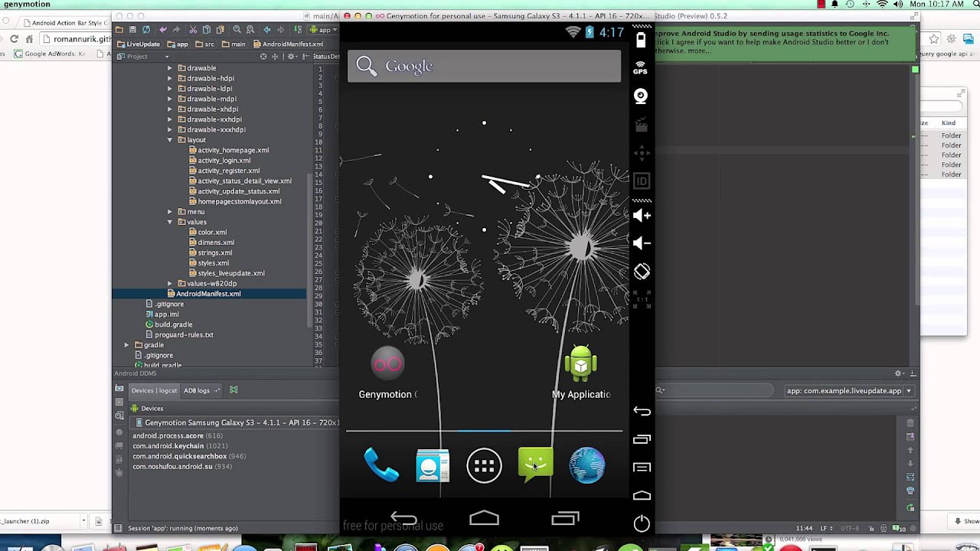The width and height of the screenshot is (980, 551).
Task: Click the Cut scissors toolbar icon
Action: [x=193, y=30]
